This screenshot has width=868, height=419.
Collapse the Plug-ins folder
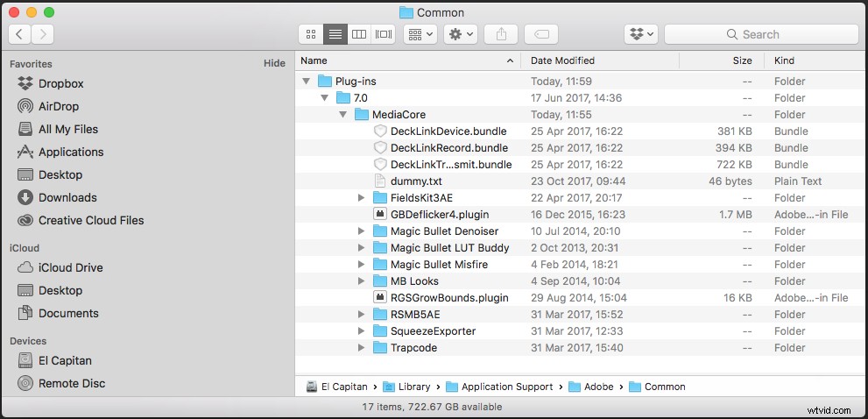(307, 82)
